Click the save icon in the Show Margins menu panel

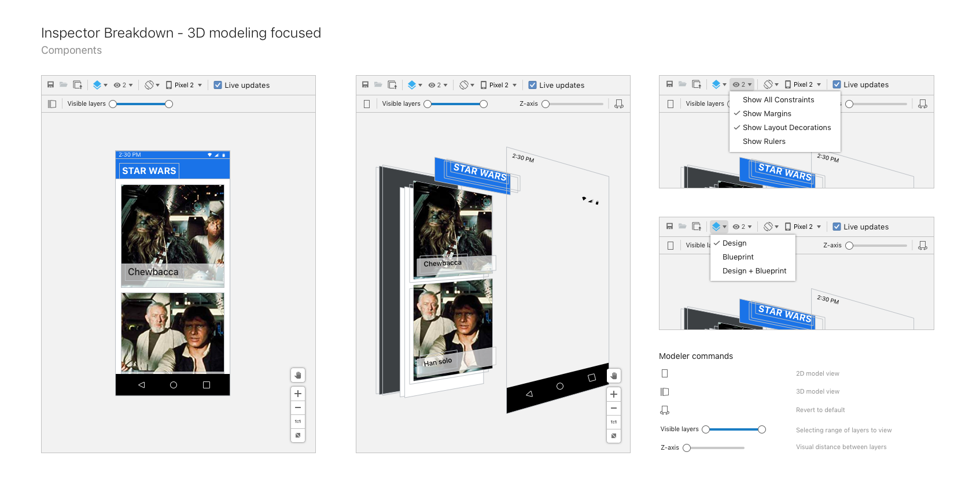(670, 84)
